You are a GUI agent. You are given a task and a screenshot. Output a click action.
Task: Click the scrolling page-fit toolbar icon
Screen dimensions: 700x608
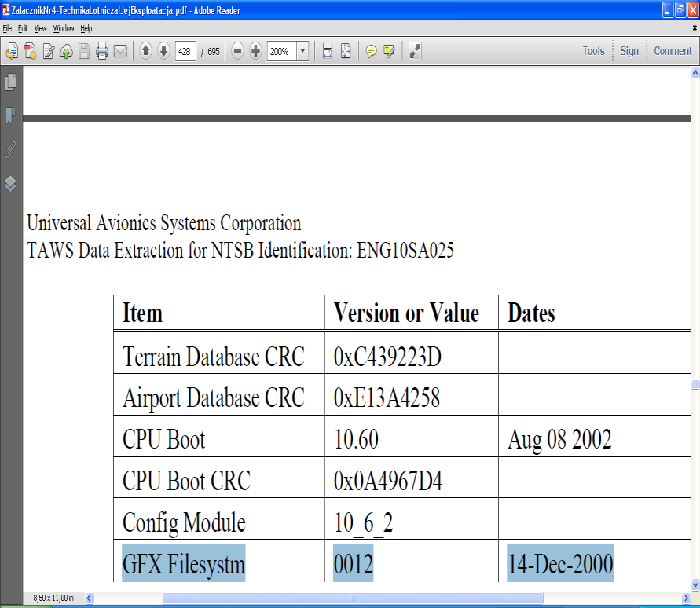pos(328,51)
